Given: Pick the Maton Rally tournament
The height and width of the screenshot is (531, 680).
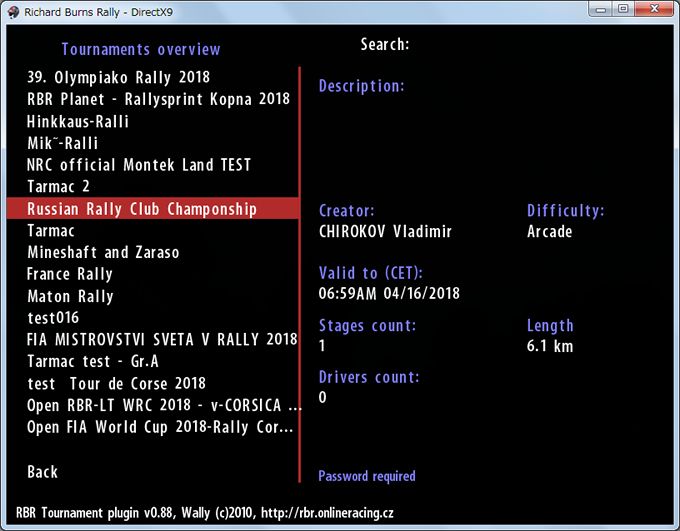Looking at the screenshot, I should (x=70, y=296).
